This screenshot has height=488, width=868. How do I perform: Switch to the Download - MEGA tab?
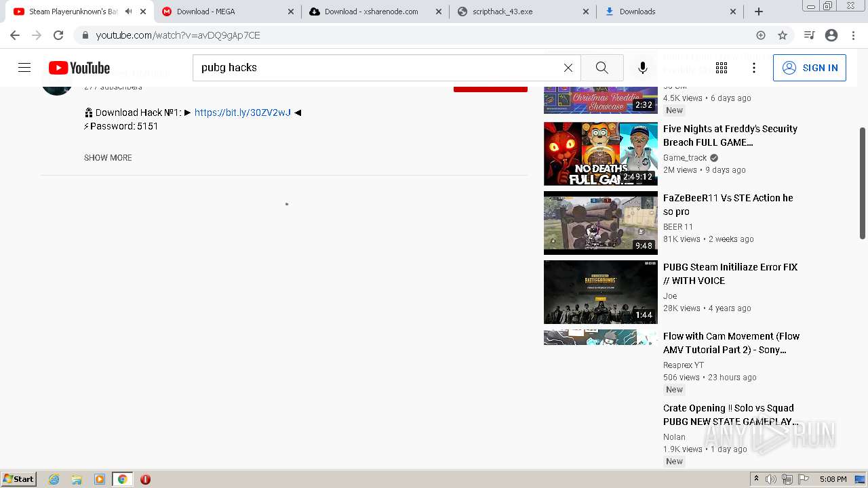click(x=228, y=12)
